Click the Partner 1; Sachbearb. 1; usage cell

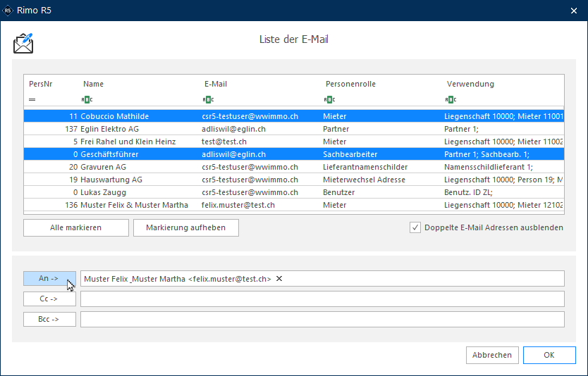pos(486,154)
